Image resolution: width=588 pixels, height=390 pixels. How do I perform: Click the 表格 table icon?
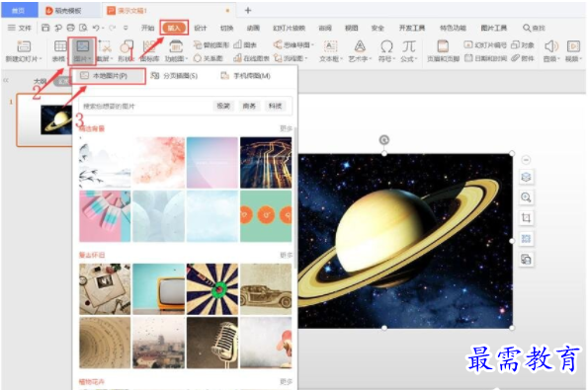coord(60,46)
